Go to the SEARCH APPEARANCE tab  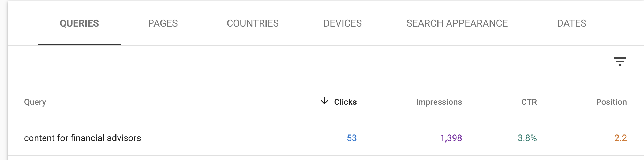pyautogui.click(x=457, y=23)
